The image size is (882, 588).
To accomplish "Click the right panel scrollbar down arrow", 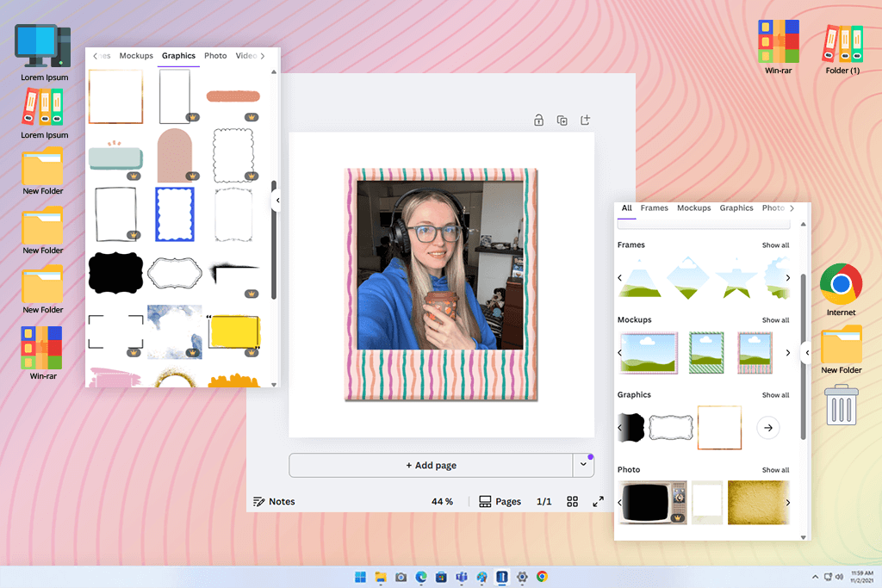I will coord(804,537).
